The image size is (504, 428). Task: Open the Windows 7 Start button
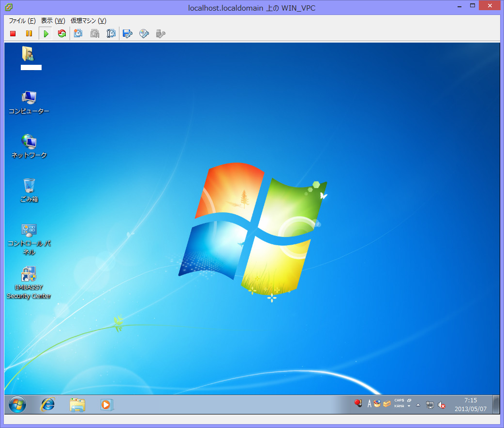(x=17, y=404)
